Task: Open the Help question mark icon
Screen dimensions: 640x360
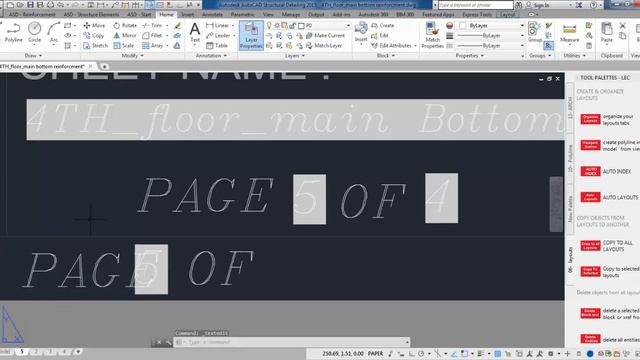Action: pos(593,5)
